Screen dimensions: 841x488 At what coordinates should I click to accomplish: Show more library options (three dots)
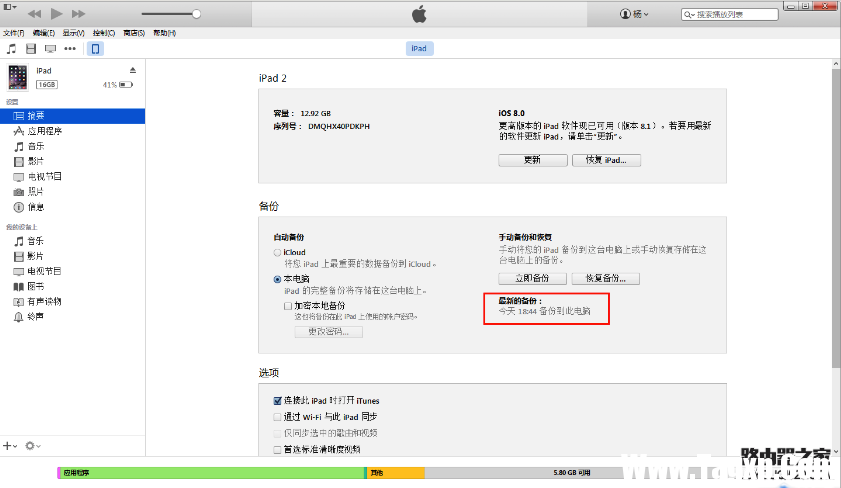pyautogui.click(x=70, y=49)
